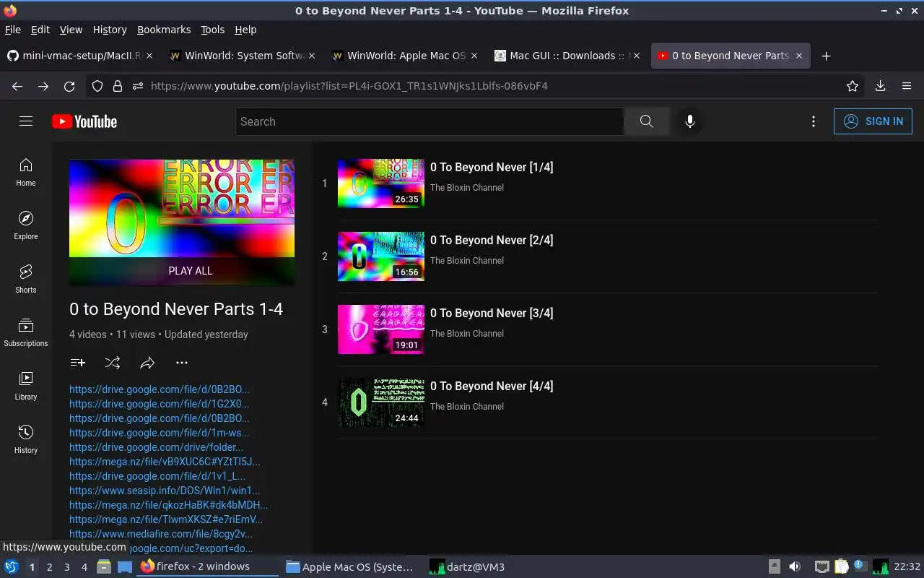Click thumbnail of video with 24:44 duration

[381, 402]
